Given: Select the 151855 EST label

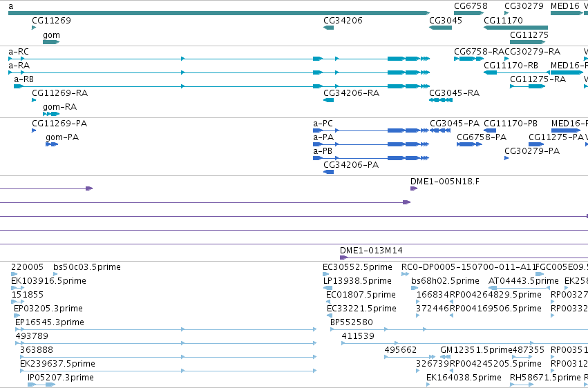Looking at the screenshot, I should (x=28, y=295).
